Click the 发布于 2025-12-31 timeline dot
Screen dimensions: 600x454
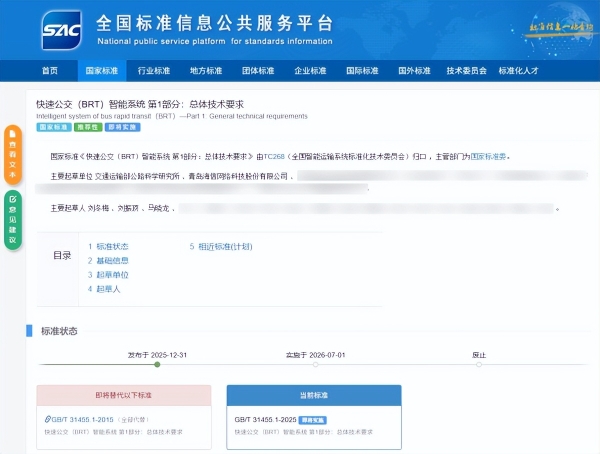pos(157,364)
